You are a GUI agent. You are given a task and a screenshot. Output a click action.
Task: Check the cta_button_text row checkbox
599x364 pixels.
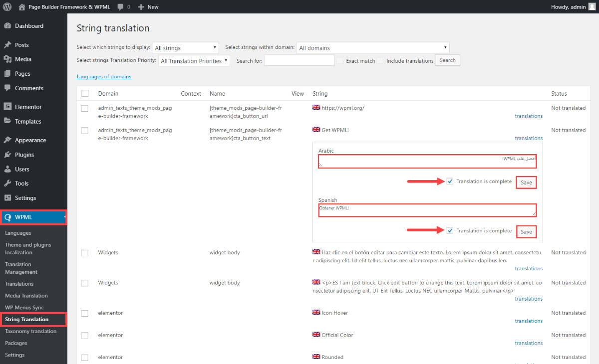point(85,131)
